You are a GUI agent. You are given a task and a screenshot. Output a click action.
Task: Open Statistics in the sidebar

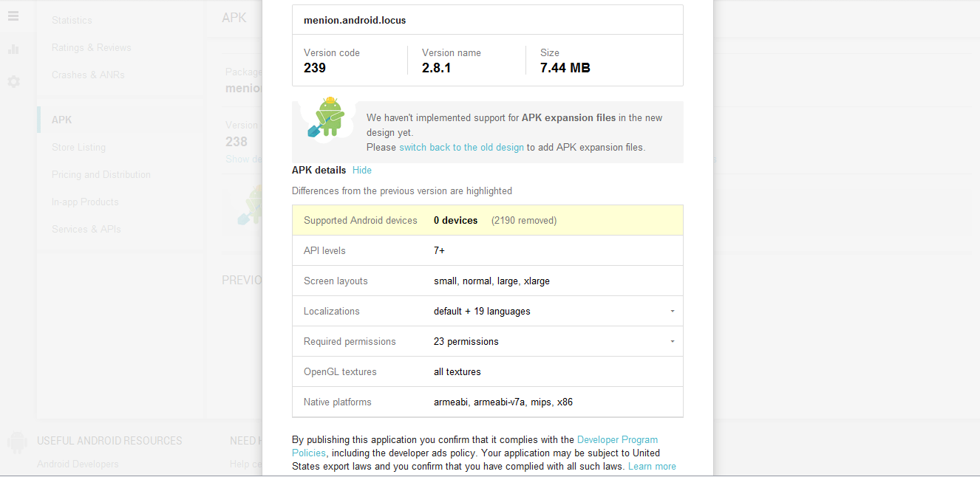coord(72,20)
